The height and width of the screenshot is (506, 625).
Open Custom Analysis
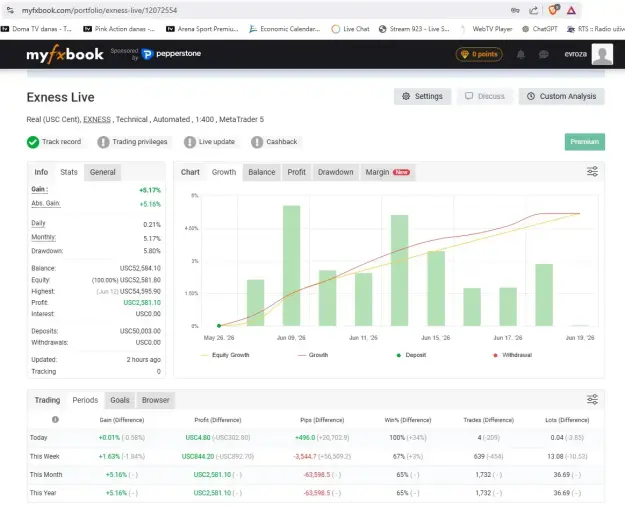pos(562,96)
